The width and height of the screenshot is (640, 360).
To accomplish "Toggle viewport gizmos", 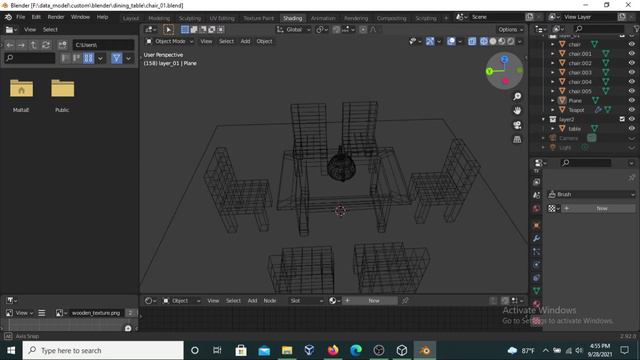I will coord(430,41).
